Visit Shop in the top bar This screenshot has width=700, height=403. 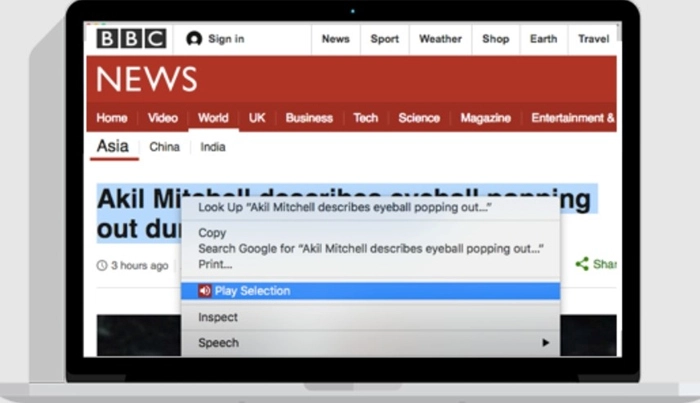496,39
